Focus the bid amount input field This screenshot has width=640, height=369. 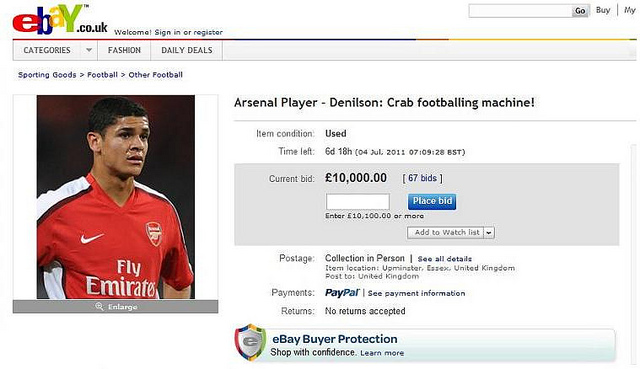pos(358,202)
